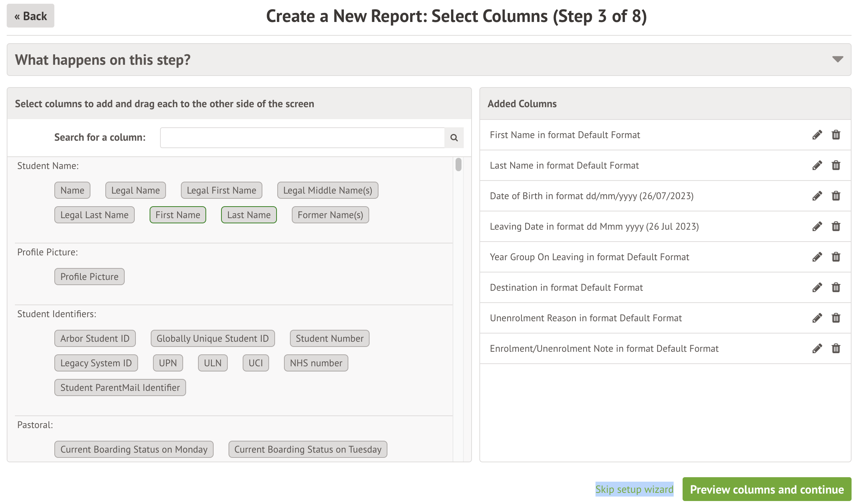Image resolution: width=859 pixels, height=504 pixels.
Task: Skip setup wizard link
Action: tap(634, 489)
